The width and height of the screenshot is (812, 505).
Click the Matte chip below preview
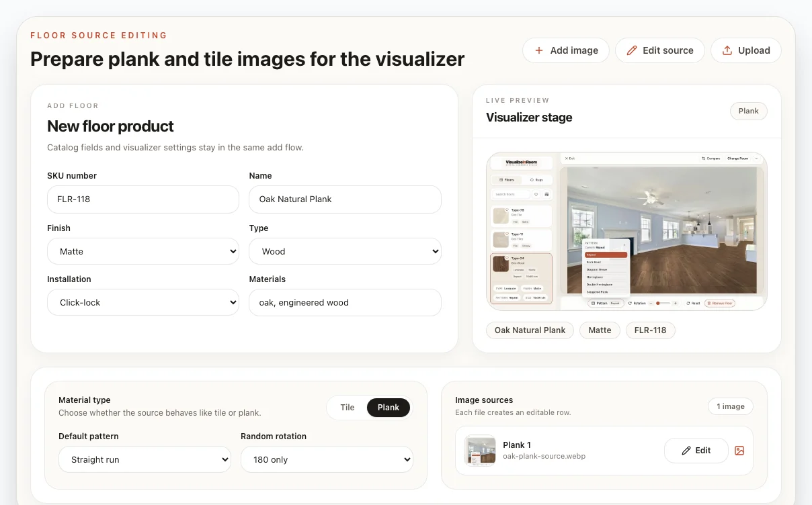click(600, 330)
